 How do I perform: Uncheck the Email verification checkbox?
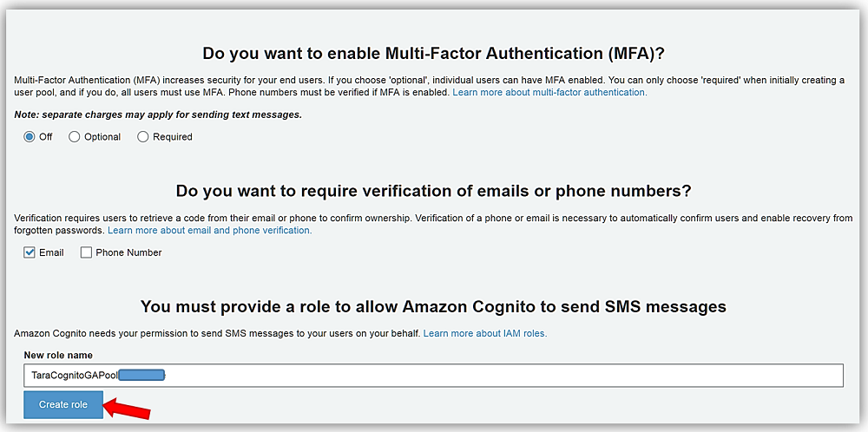30,253
